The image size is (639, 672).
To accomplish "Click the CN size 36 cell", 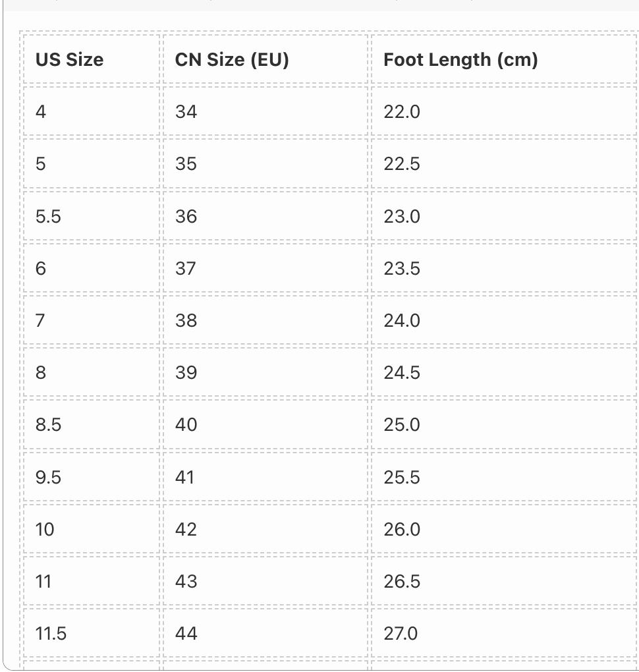I will click(265, 216).
